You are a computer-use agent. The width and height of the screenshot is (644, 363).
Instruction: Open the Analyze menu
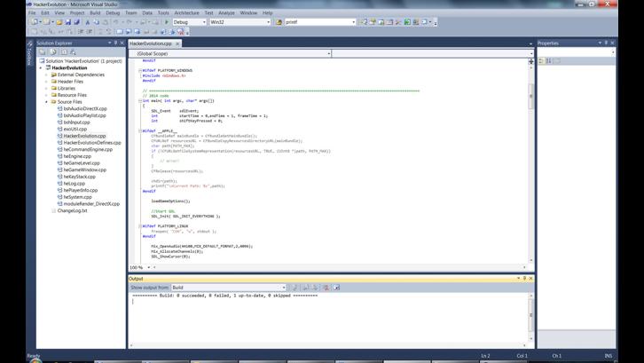(x=226, y=12)
